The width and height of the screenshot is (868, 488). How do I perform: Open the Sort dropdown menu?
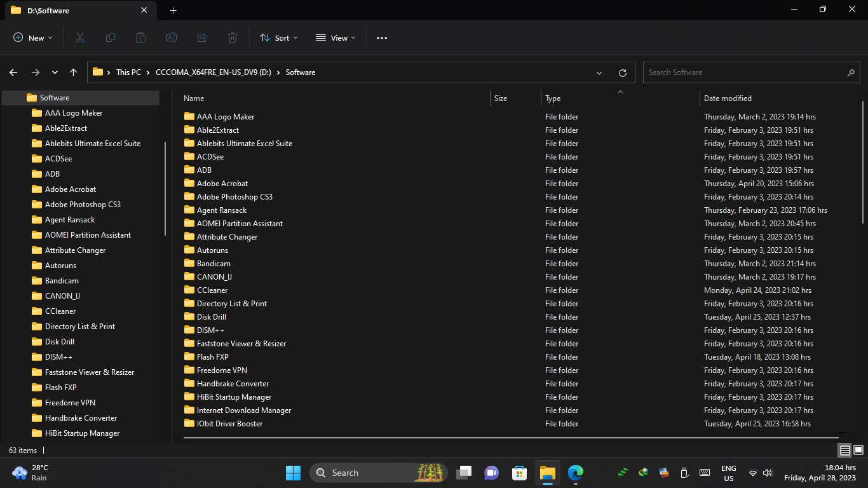279,38
